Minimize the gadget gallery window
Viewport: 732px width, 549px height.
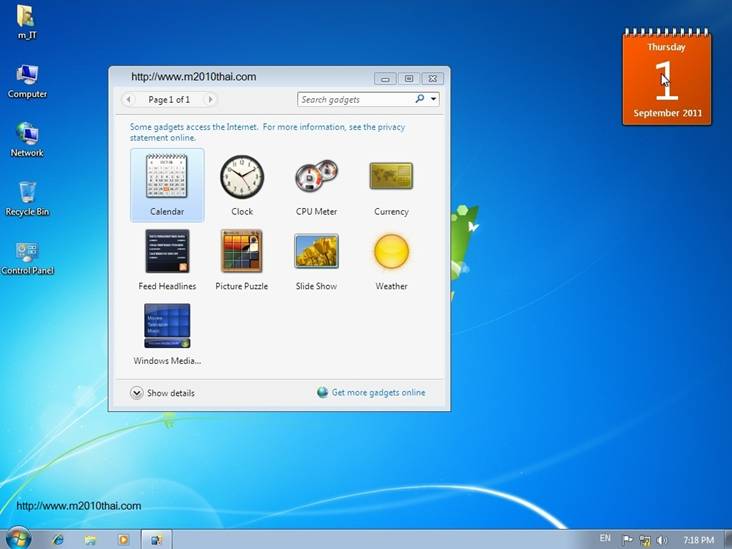click(x=385, y=78)
